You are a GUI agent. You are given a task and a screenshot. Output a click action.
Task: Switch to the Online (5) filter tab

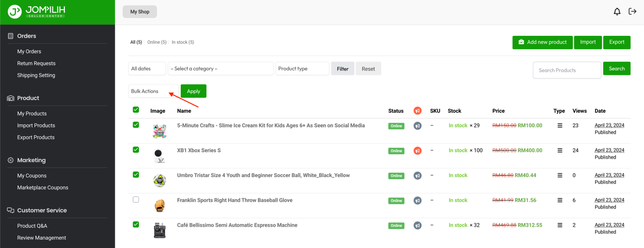click(x=156, y=42)
